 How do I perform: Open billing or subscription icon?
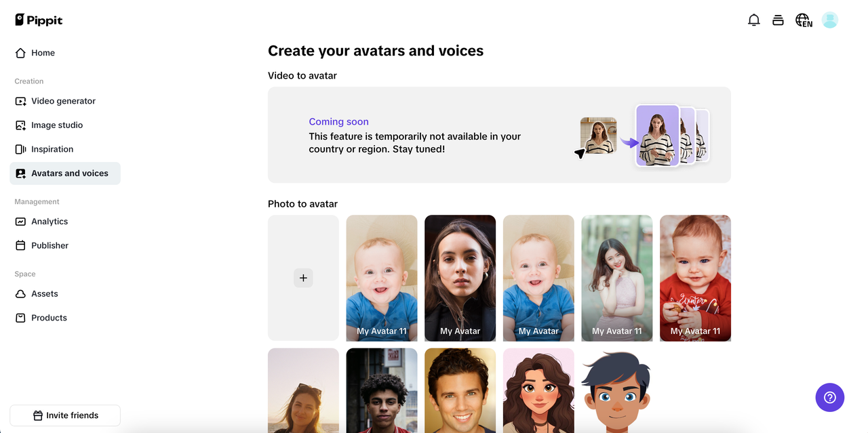pyautogui.click(x=778, y=20)
